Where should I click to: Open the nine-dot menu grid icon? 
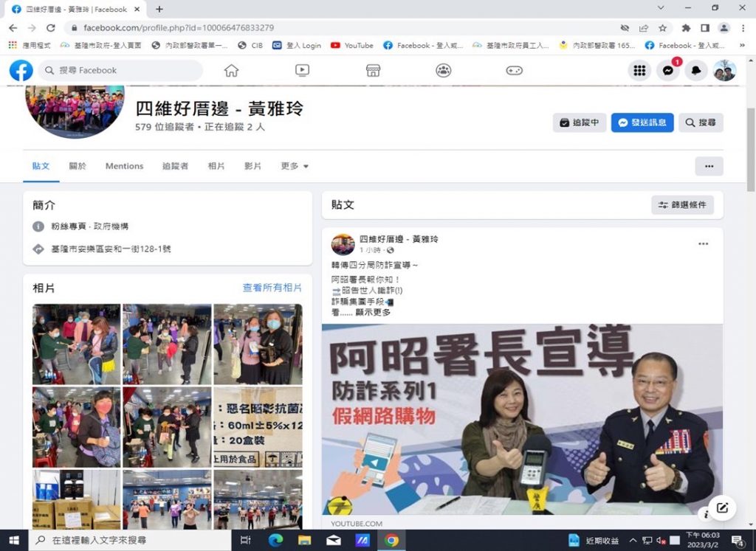click(x=640, y=71)
